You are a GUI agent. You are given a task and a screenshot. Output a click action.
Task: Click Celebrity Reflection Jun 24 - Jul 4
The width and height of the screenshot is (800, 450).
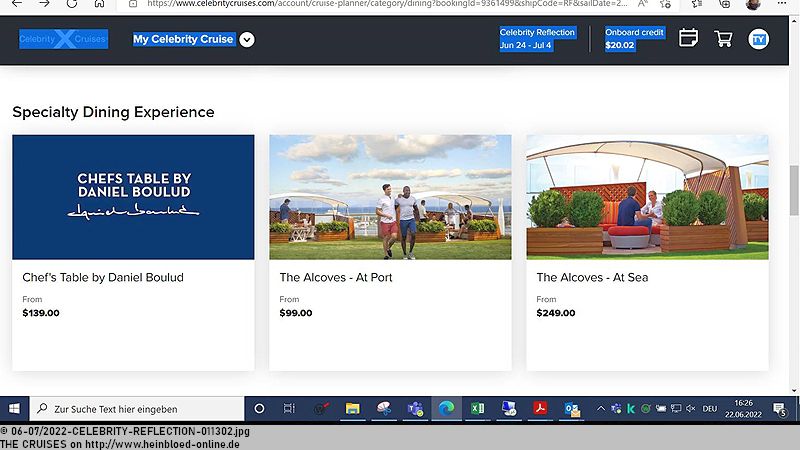tap(538, 39)
